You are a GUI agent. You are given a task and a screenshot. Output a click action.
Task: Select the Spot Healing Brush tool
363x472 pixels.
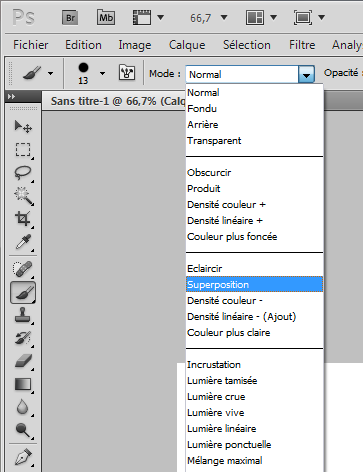23,269
